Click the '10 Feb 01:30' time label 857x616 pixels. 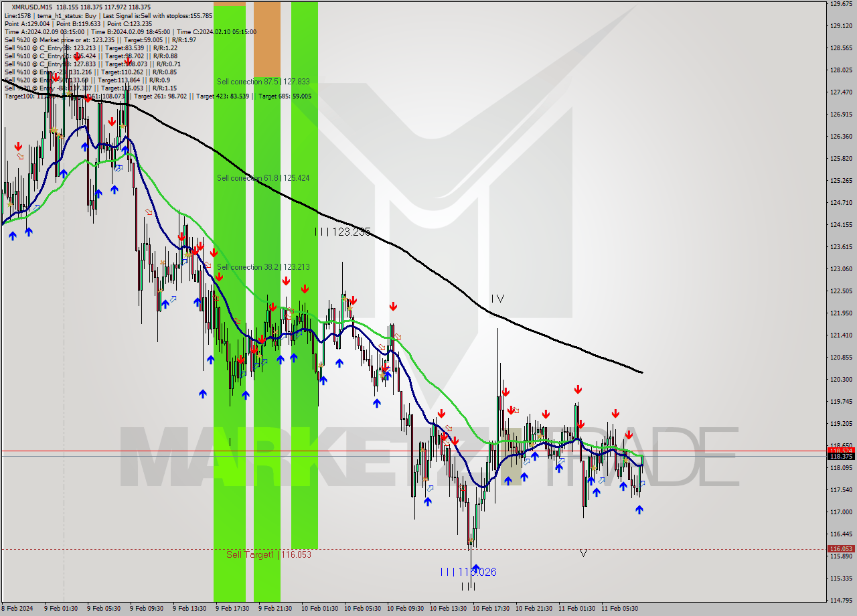(x=319, y=609)
